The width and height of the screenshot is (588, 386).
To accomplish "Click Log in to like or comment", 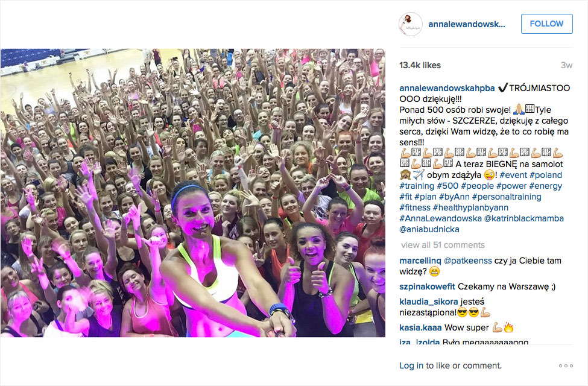I will 411,365.
